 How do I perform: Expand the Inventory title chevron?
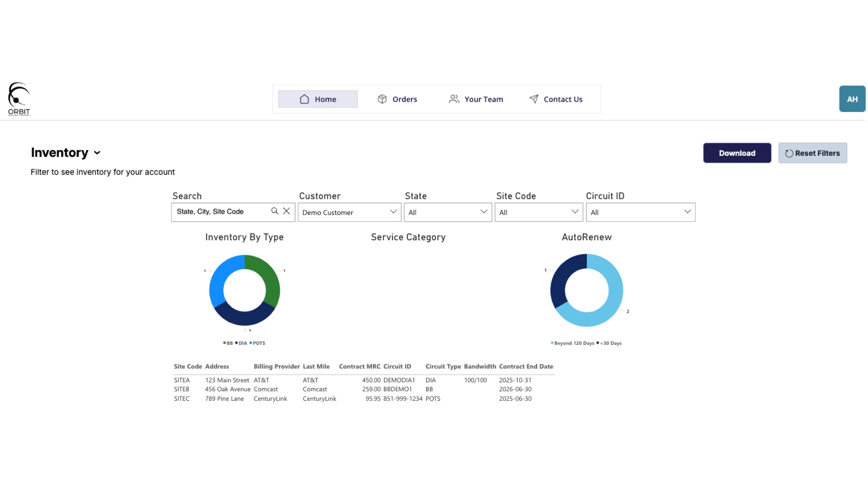(97, 153)
